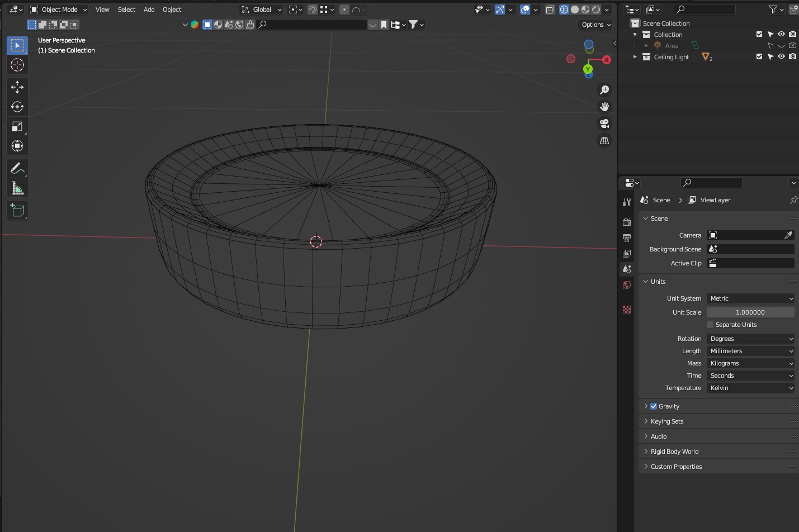Click the pan view hand icon
The image size is (799, 532).
[x=604, y=107]
